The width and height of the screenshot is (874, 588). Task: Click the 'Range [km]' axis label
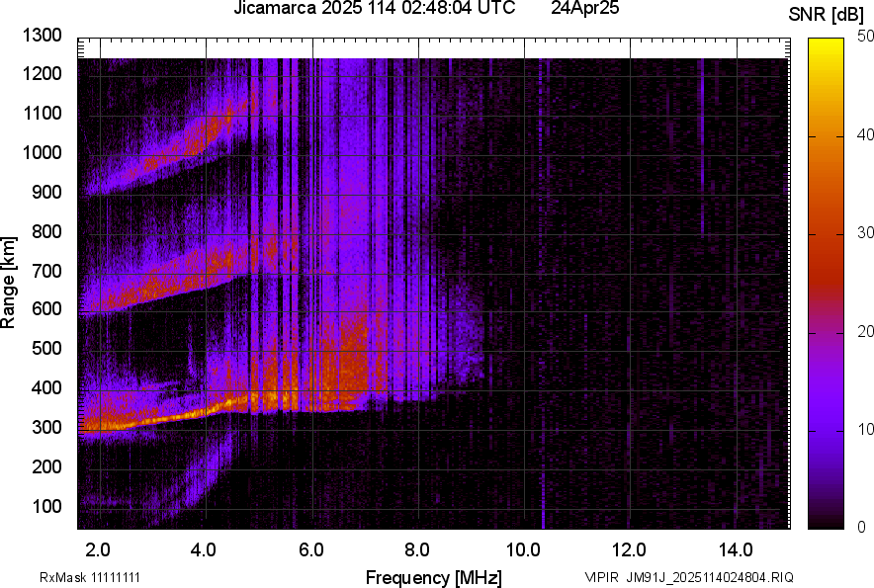8,283
